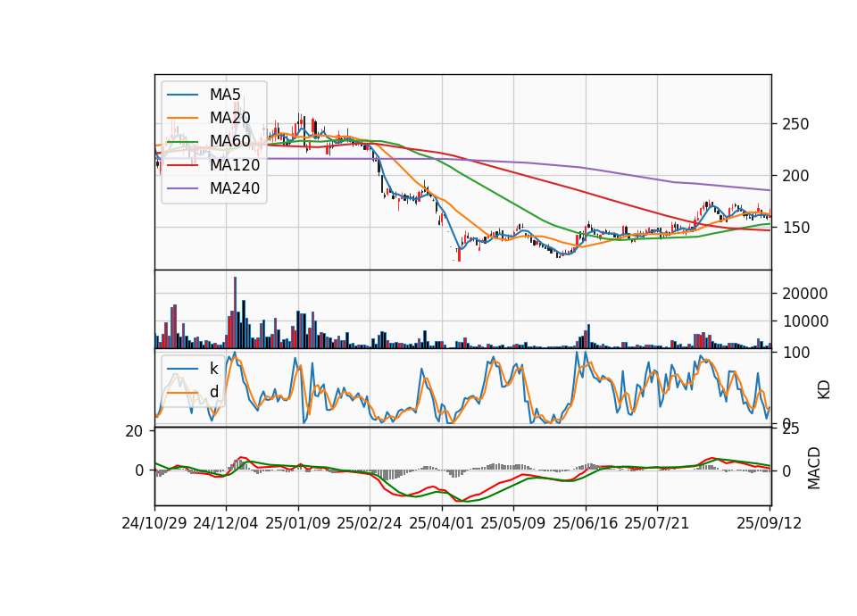Click the MA60 legend label
The image size is (857, 616).
click(x=229, y=141)
